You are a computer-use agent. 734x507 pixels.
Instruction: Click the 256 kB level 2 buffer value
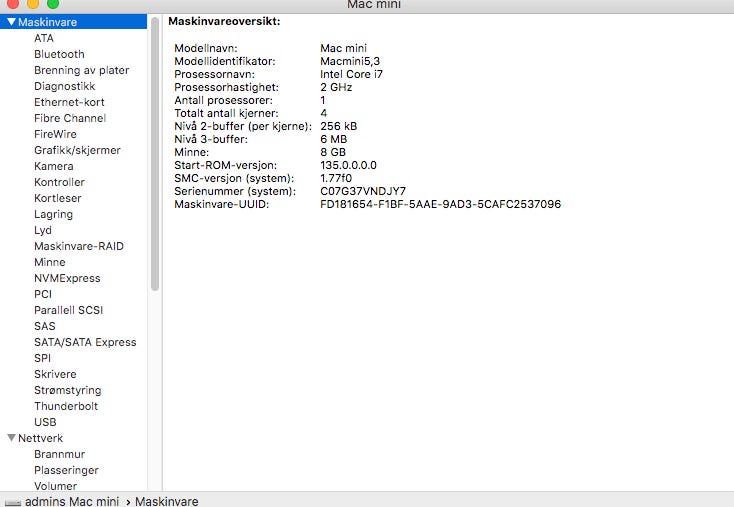338,126
